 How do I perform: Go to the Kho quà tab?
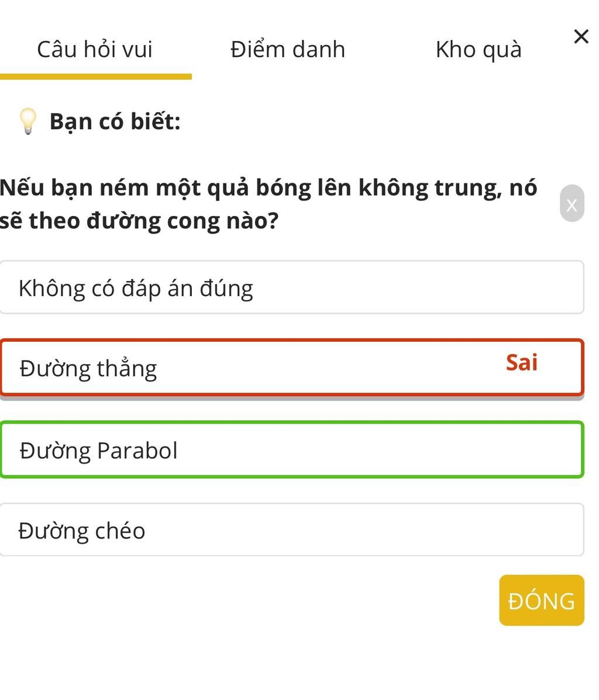(x=478, y=49)
